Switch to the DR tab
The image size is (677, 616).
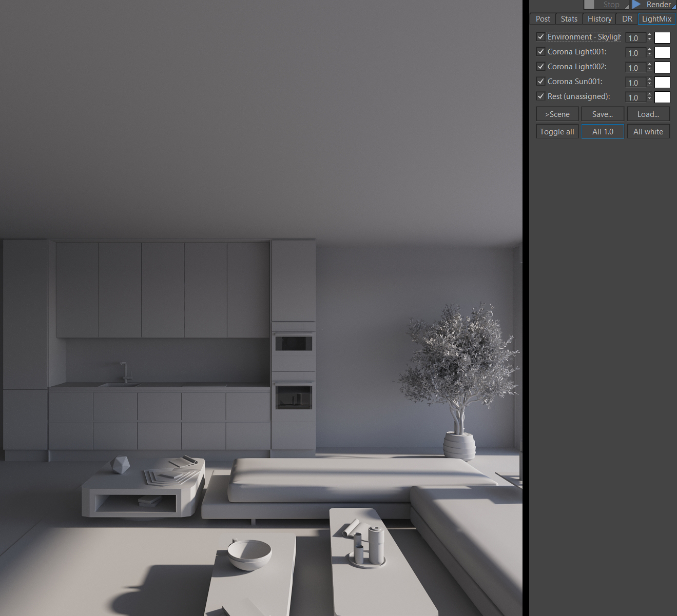(x=627, y=19)
